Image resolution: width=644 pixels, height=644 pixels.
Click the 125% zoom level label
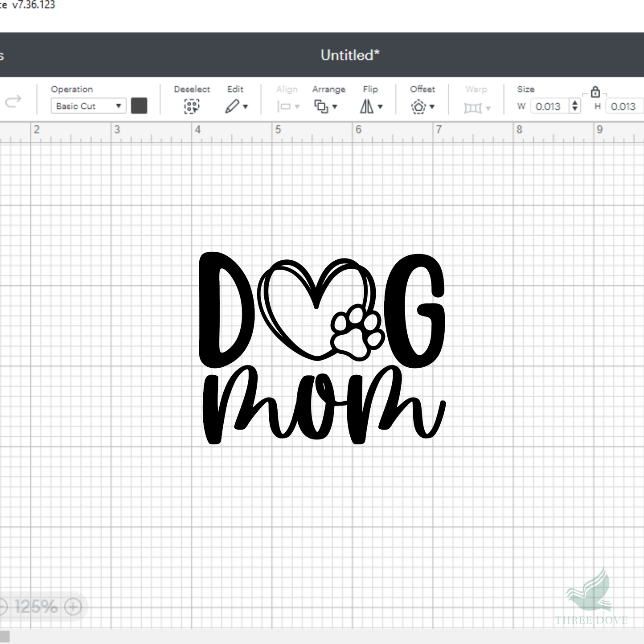36,607
